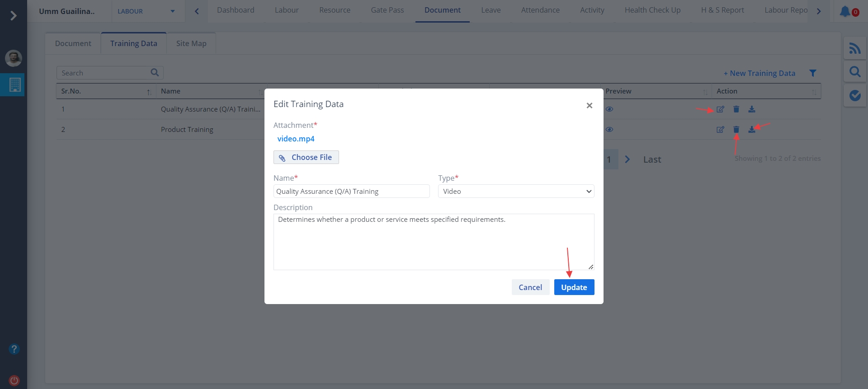Expand the left sidebar with chevron
The width and height of the screenshot is (868, 389).
(x=14, y=16)
